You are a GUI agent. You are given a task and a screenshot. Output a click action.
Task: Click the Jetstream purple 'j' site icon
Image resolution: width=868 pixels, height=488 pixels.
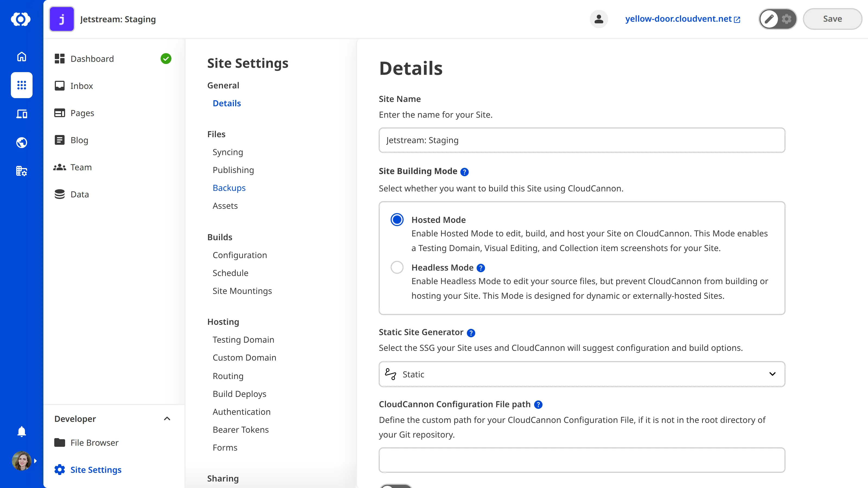pos(61,19)
